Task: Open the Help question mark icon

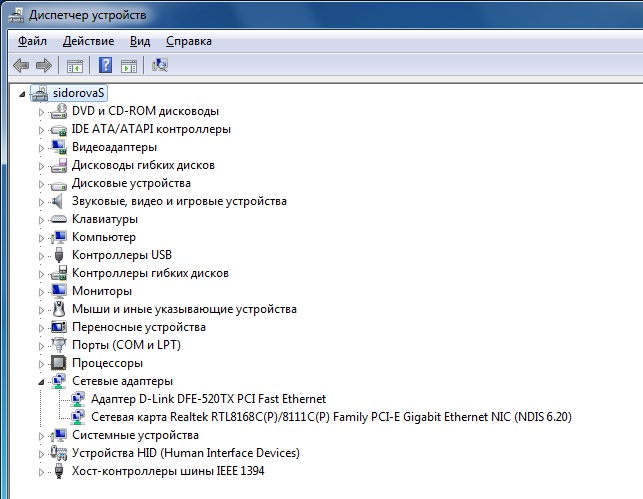Action: click(x=105, y=65)
